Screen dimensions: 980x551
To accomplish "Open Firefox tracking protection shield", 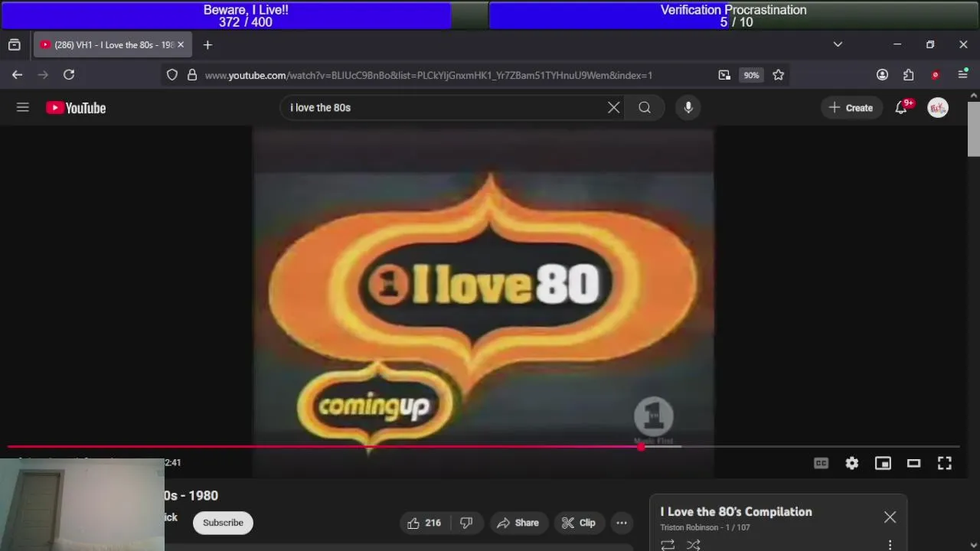I will point(172,75).
